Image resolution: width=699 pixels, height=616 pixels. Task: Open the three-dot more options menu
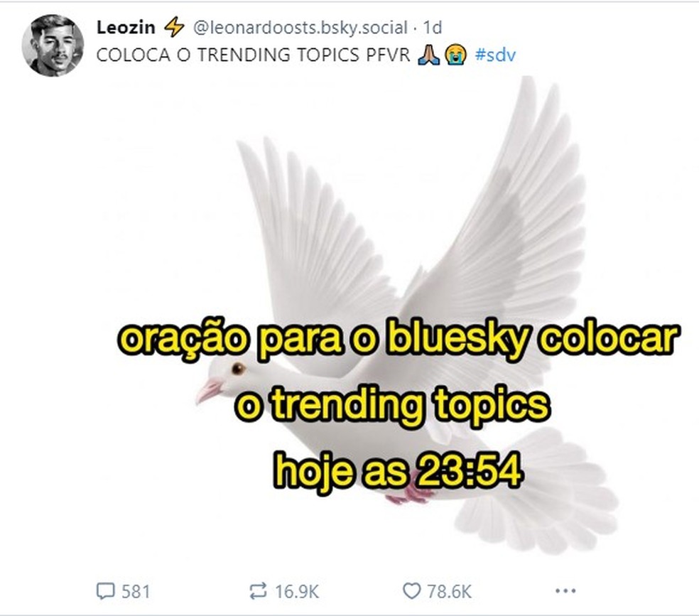pos(565,591)
